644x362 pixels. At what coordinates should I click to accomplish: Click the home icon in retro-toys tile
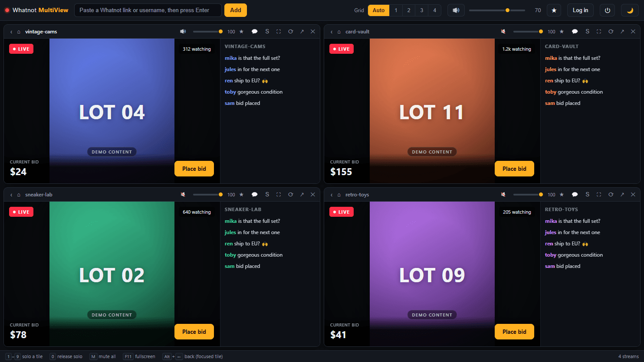pyautogui.click(x=339, y=195)
